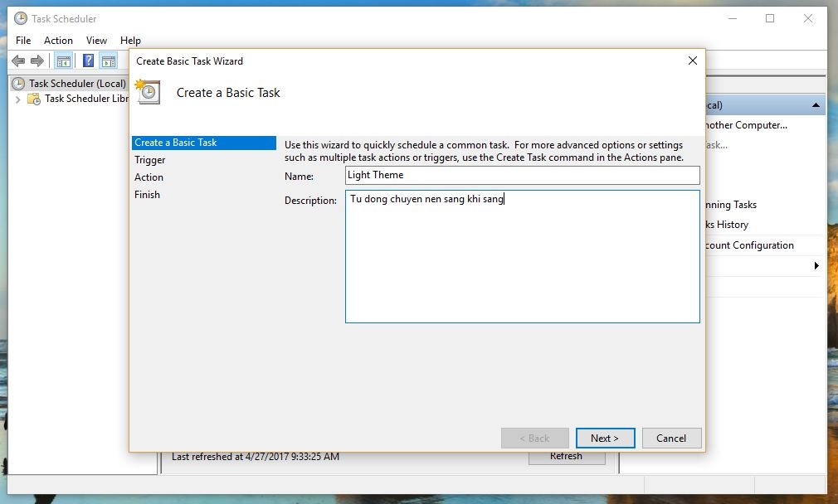Select the Finish wizard step
This screenshot has height=504, width=838.
pos(147,195)
